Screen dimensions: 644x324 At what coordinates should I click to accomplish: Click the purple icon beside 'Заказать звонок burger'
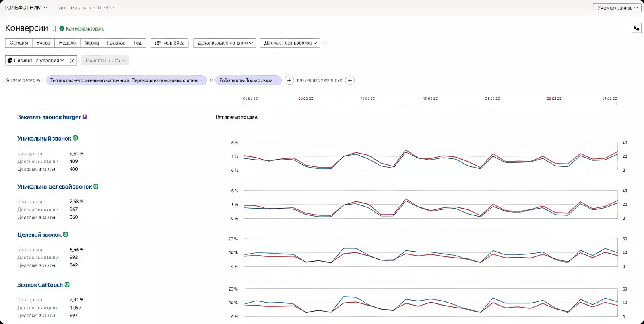click(x=85, y=117)
